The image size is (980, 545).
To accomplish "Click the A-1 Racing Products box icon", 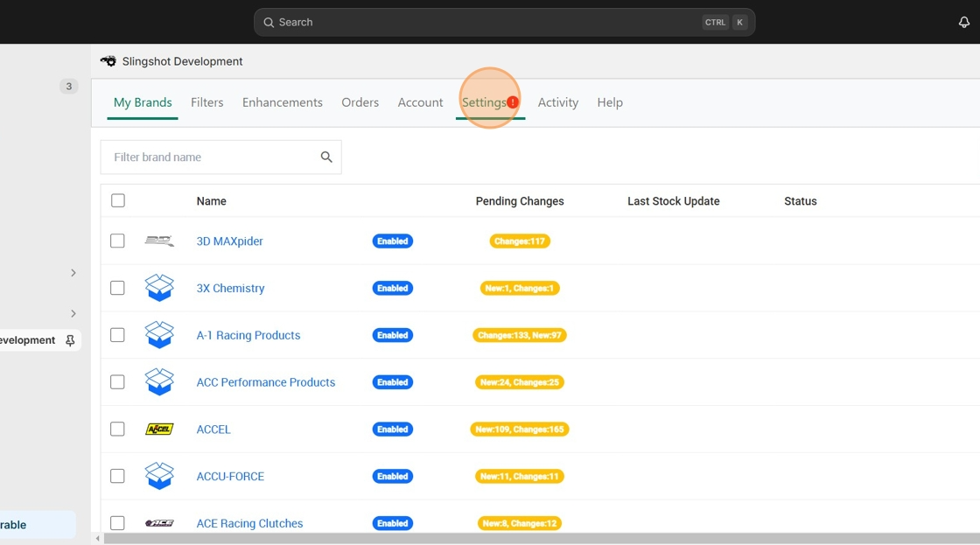I will pyautogui.click(x=159, y=334).
